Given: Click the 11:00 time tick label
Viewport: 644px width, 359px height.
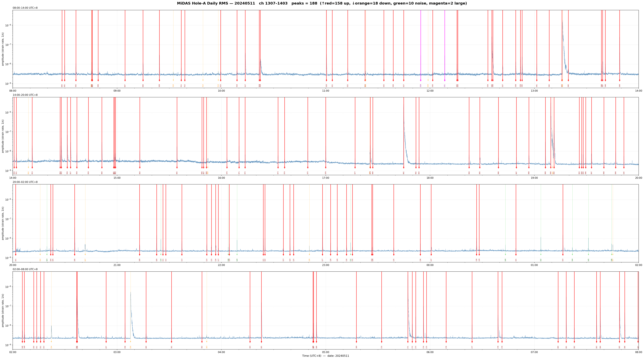Looking at the screenshot, I should pos(326,91).
